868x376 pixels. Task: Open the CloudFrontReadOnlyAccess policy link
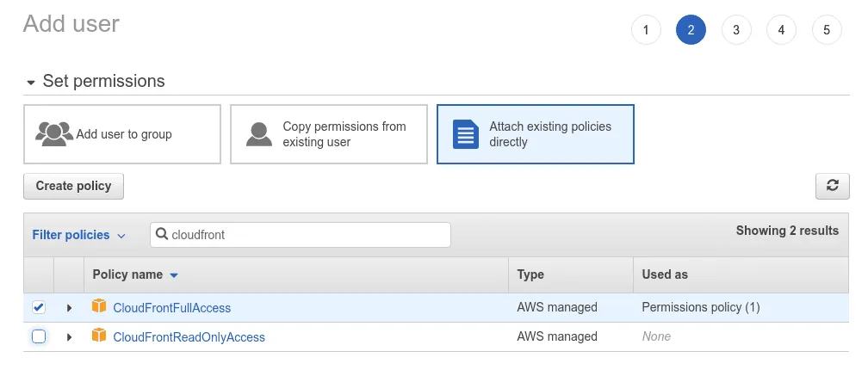[x=189, y=336]
